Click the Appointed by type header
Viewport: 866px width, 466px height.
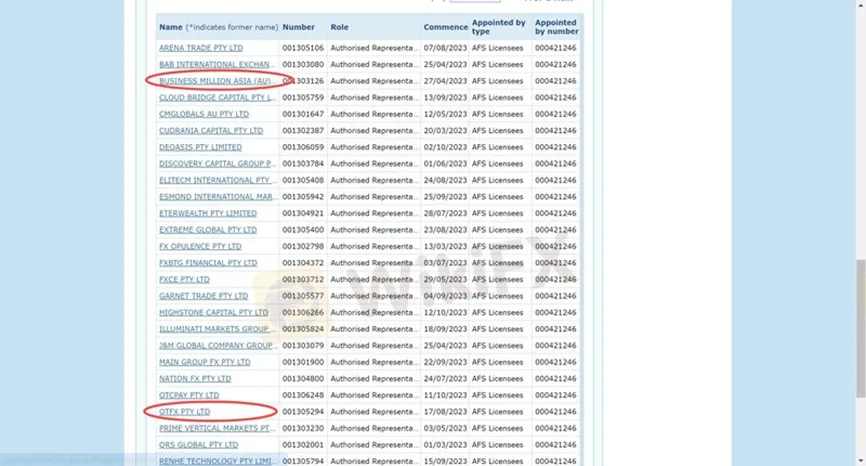pos(499,27)
